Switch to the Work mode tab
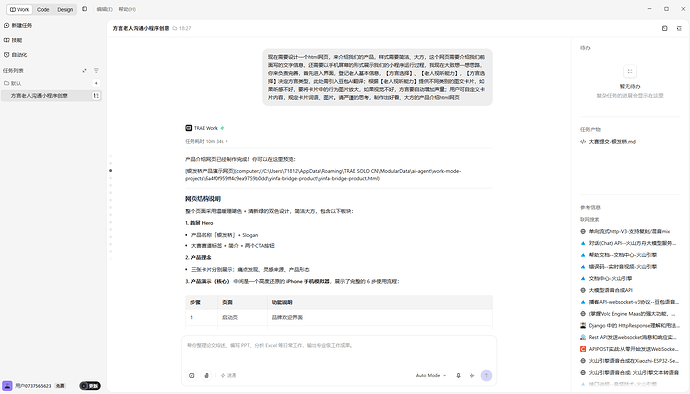Image resolution: width=690 pixels, height=394 pixels. (19, 9)
